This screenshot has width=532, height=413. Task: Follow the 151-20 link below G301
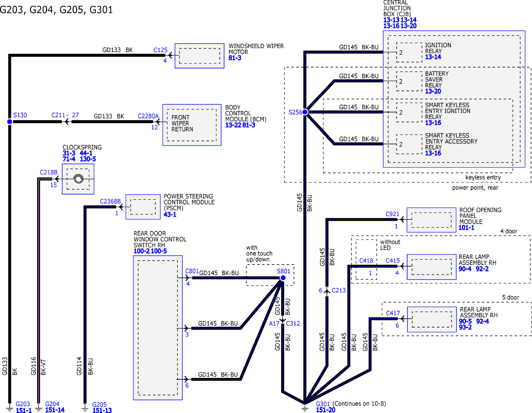325,410
